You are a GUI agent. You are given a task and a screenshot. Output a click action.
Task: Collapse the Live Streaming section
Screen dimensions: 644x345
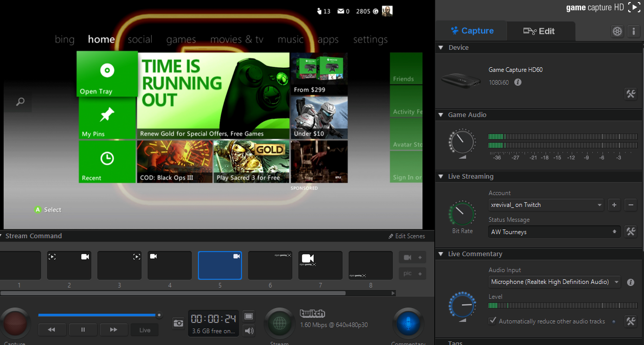tap(440, 176)
